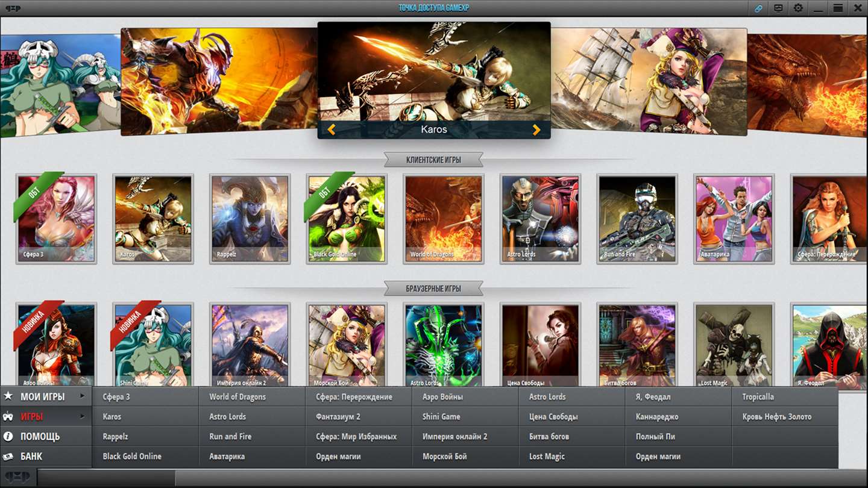Open the Сфера 3 game tile

(56, 219)
